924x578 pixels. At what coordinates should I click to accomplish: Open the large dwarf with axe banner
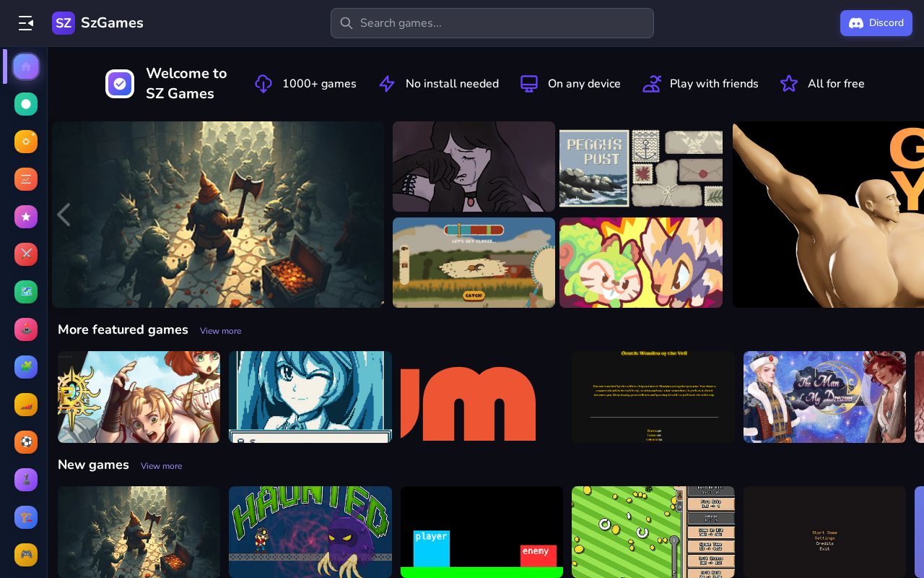pos(218,215)
